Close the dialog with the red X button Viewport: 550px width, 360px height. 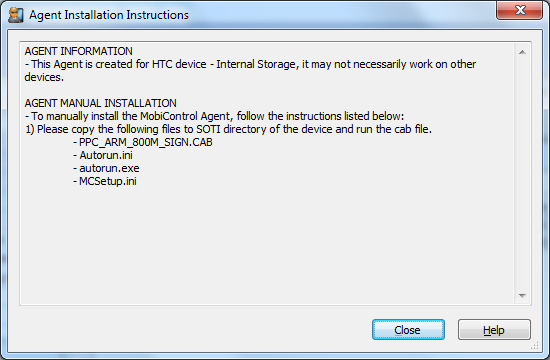coord(519,10)
